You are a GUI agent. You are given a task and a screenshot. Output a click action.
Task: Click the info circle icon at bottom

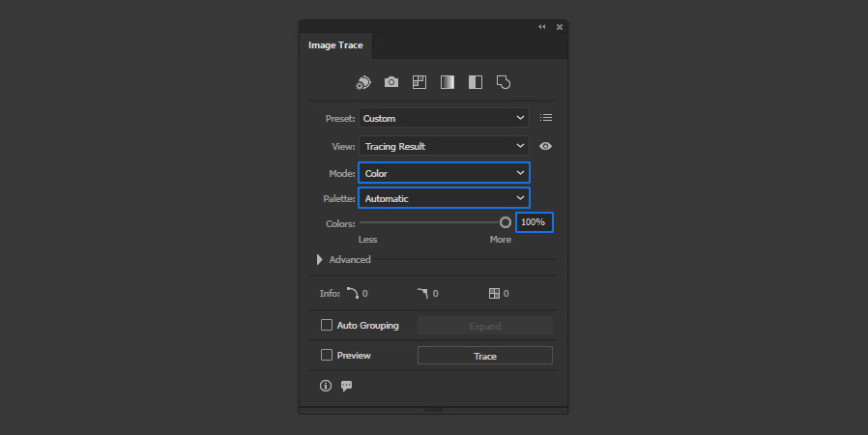tap(326, 386)
